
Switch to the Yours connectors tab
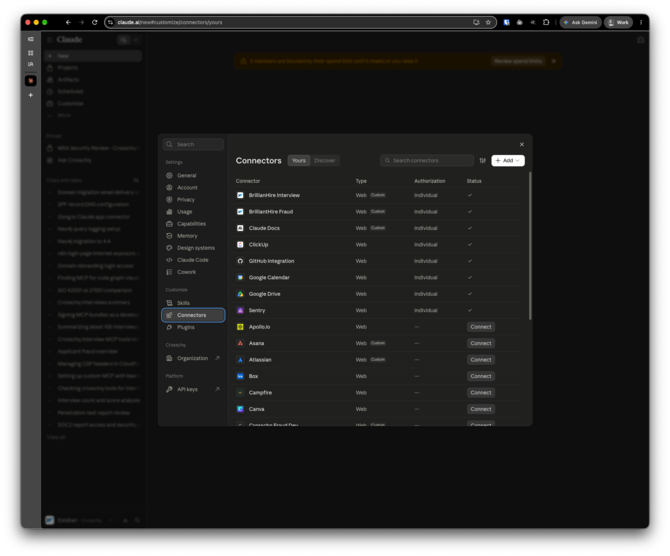coord(299,161)
